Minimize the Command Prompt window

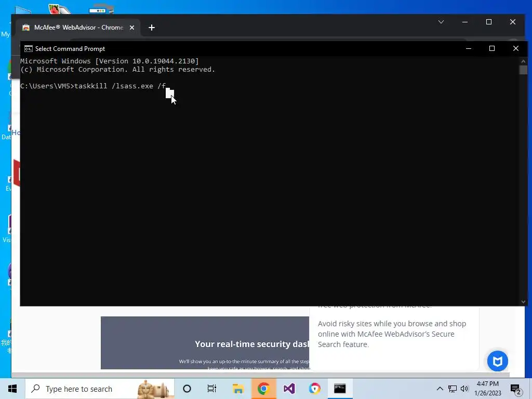point(469,48)
